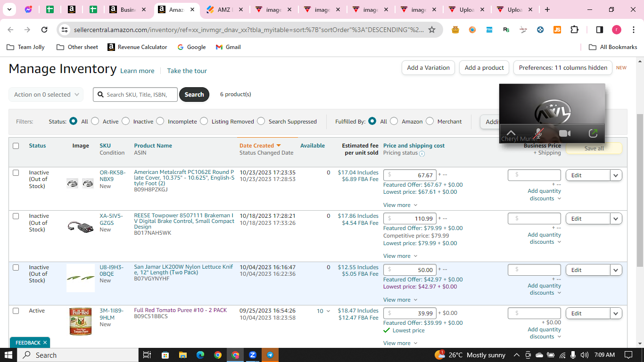The image size is (644, 362).
Task: Click the Search button
Action: (x=194, y=94)
